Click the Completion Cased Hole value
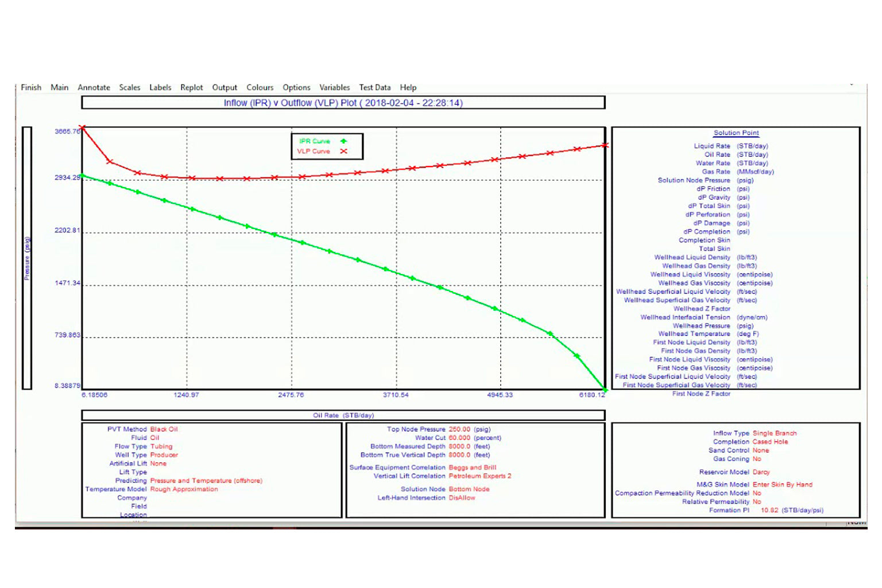The image size is (882, 588). click(771, 442)
